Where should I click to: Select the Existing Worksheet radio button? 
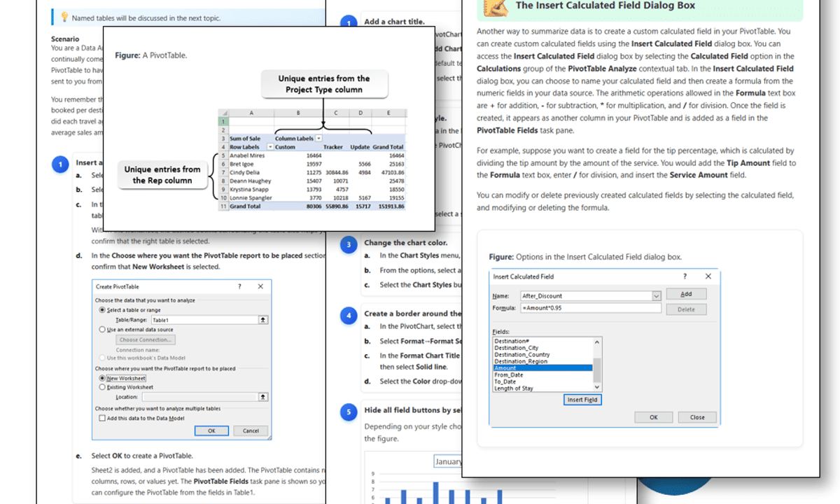point(102,386)
